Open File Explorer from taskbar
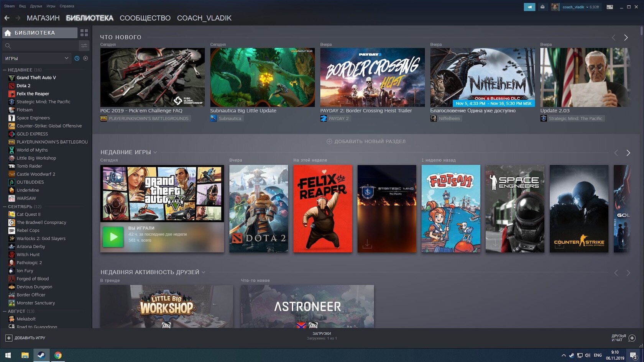Screen dimensions: 644x362 pyautogui.click(x=25, y=355)
